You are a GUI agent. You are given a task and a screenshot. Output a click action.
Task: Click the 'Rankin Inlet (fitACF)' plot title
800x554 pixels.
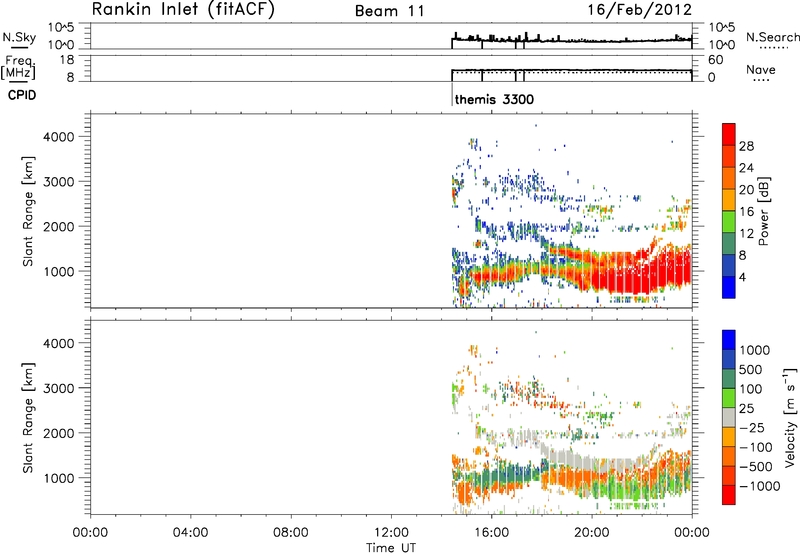[183, 9]
